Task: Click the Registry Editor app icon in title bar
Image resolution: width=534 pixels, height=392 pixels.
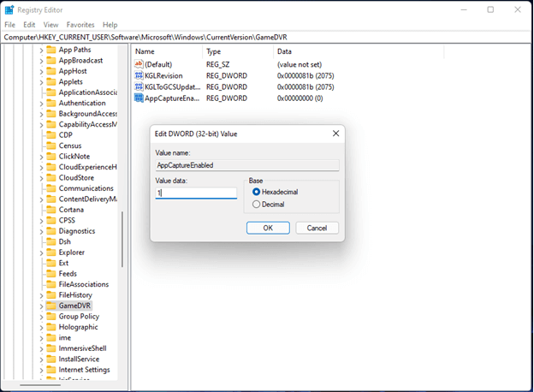Action: [x=9, y=9]
